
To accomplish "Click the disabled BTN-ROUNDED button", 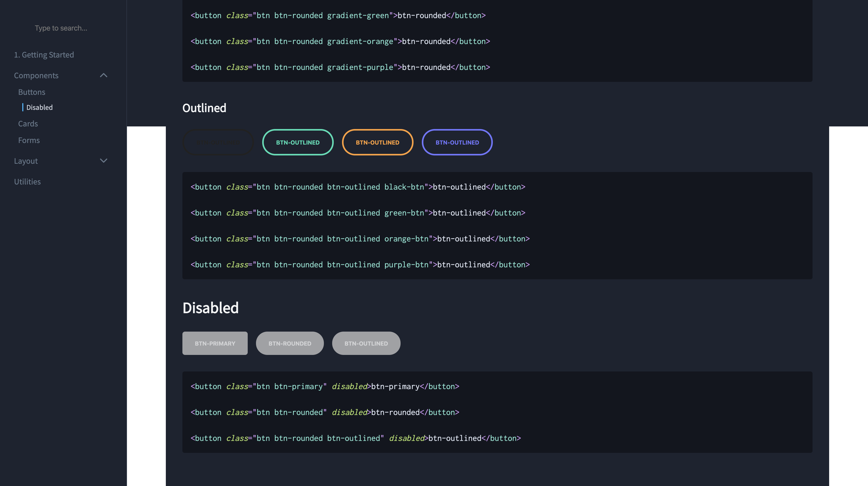I will coord(290,343).
